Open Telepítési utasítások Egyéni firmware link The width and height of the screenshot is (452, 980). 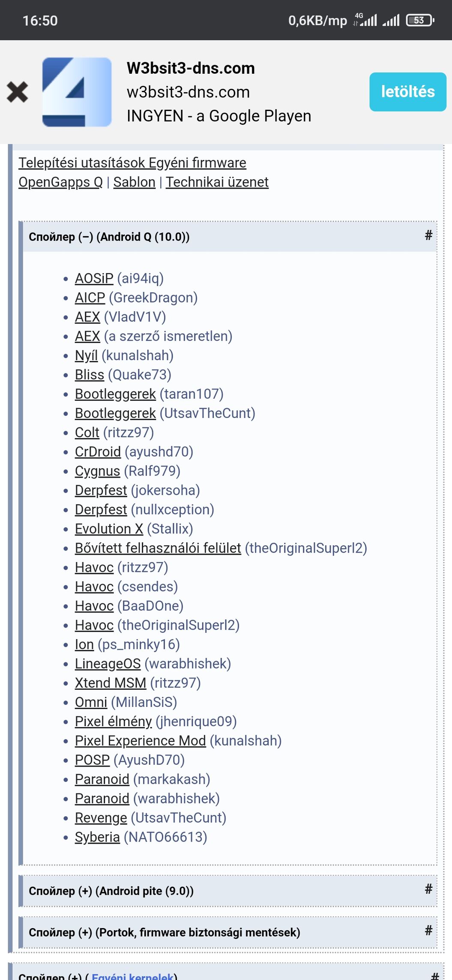[x=132, y=163]
